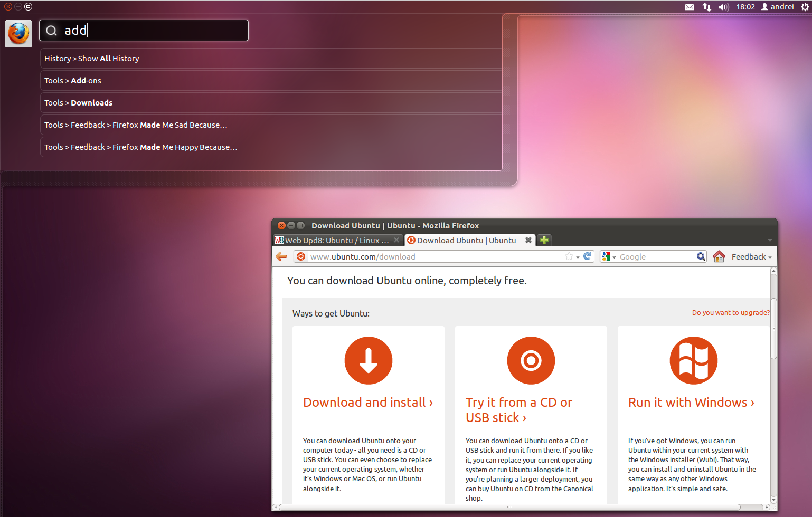Click the horizontal scrollbar under the page
812x517 pixels.
(x=509, y=508)
